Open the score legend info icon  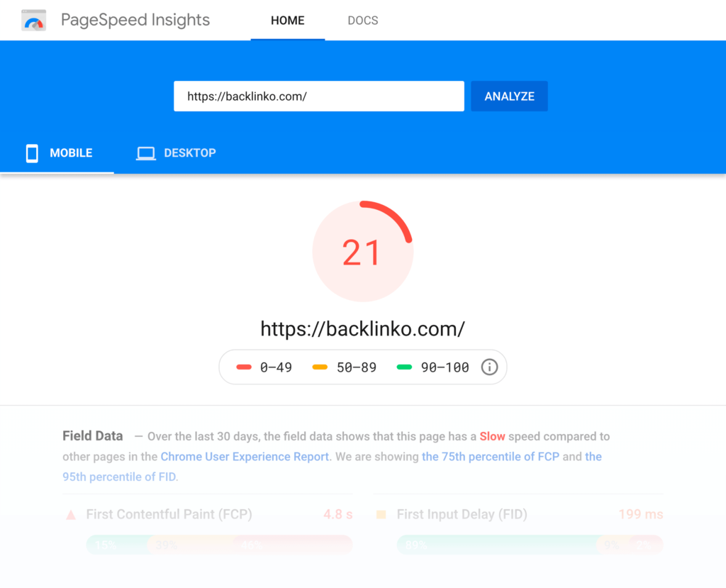488,367
